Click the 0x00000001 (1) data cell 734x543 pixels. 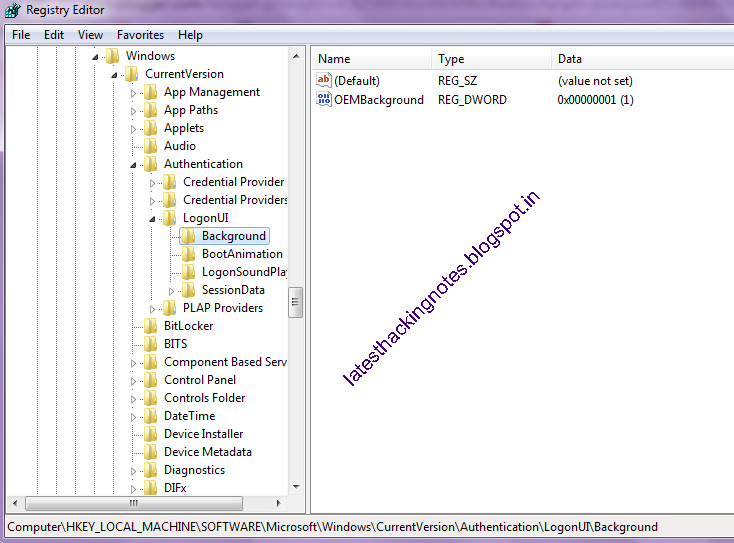595,100
